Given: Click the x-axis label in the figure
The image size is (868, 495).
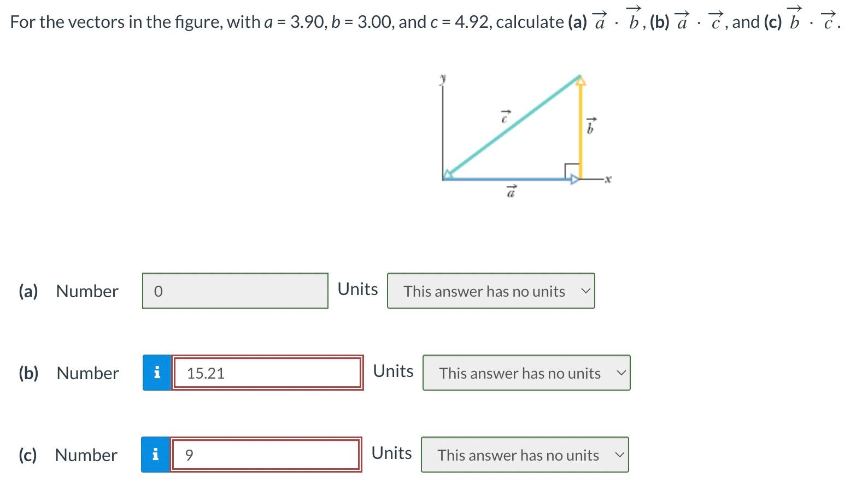Looking at the screenshot, I should pyautogui.click(x=607, y=178).
